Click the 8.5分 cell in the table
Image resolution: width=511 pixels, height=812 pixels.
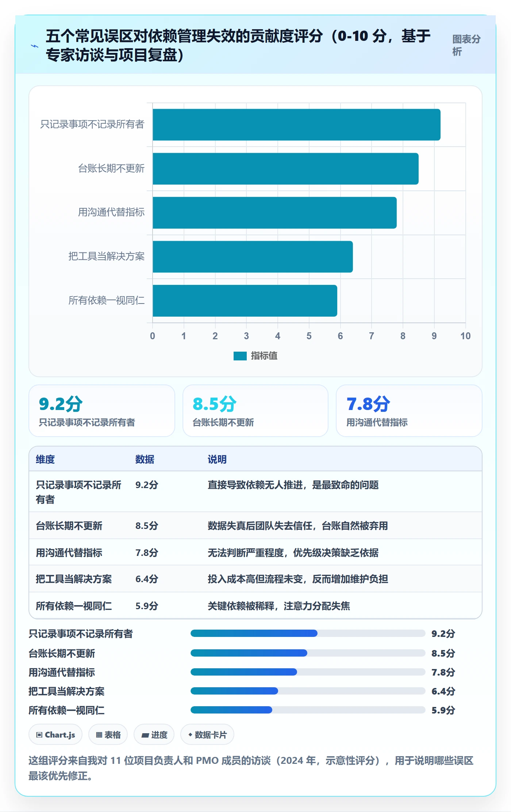pos(147,526)
